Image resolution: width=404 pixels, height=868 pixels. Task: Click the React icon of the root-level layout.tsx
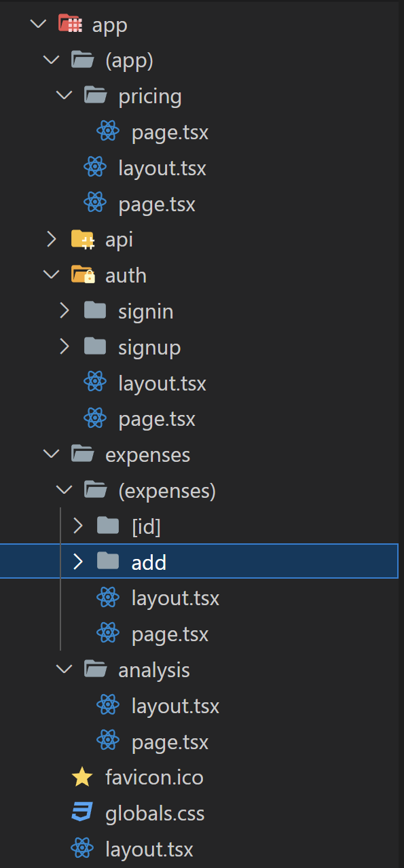(82, 849)
